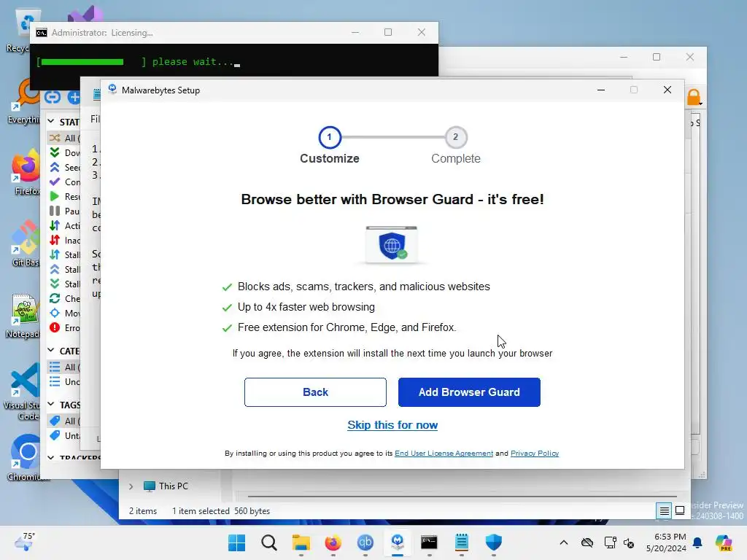Image resolution: width=747 pixels, height=560 pixels.
Task: Select the All status filter shuffle icon
Action: pyautogui.click(x=55, y=138)
